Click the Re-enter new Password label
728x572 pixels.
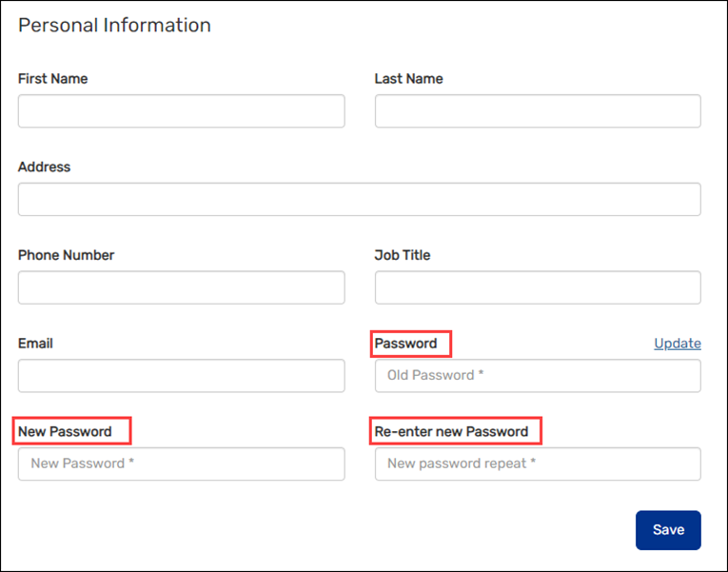click(x=451, y=431)
